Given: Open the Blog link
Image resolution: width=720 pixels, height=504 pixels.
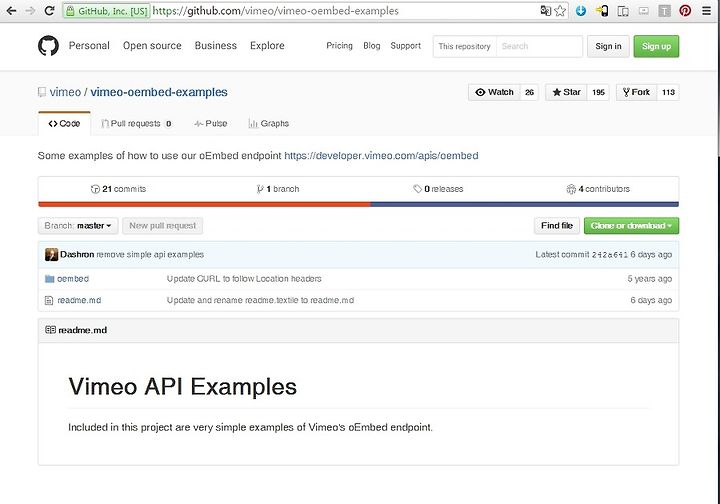Looking at the screenshot, I should tap(371, 45).
